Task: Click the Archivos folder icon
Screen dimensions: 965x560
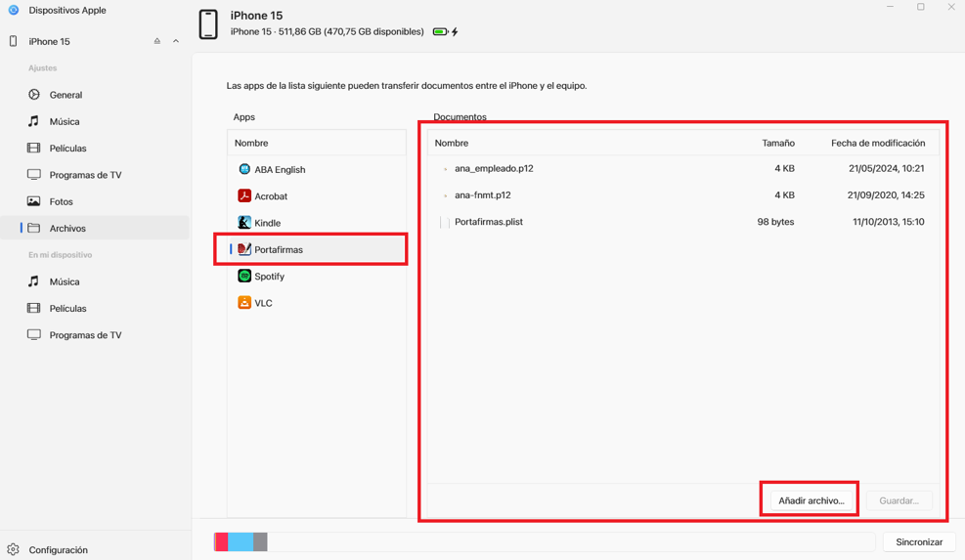Action: click(x=34, y=228)
